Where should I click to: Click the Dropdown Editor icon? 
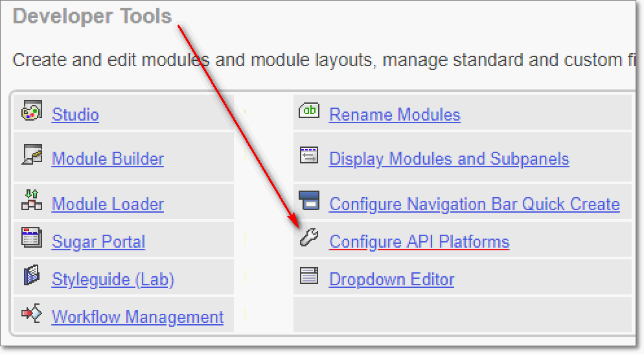[309, 276]
